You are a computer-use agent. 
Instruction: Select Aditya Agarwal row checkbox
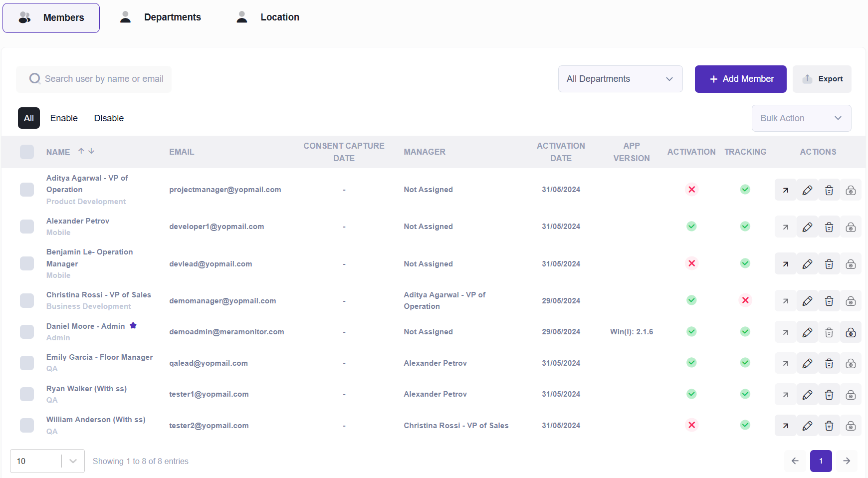coord(27,190)
